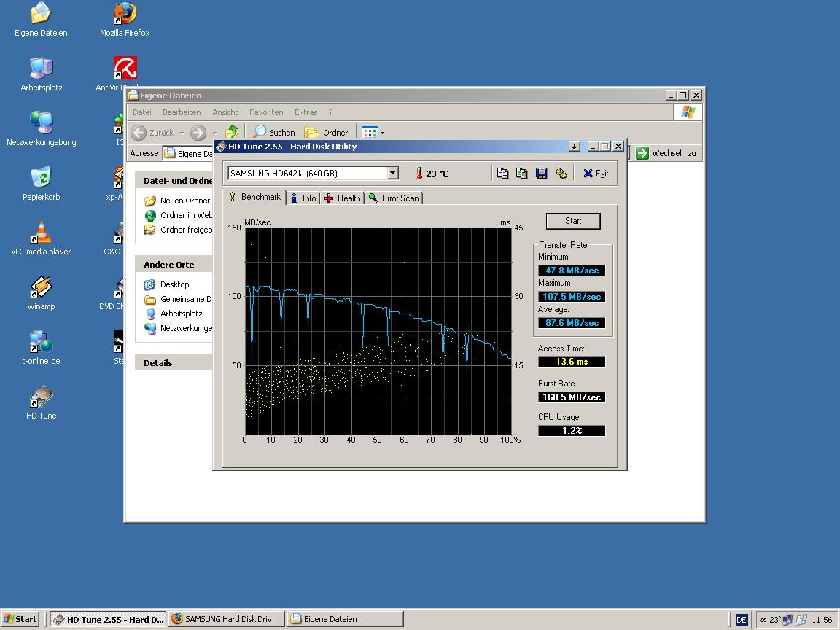Click network connection tray icon

pos(787,620)
